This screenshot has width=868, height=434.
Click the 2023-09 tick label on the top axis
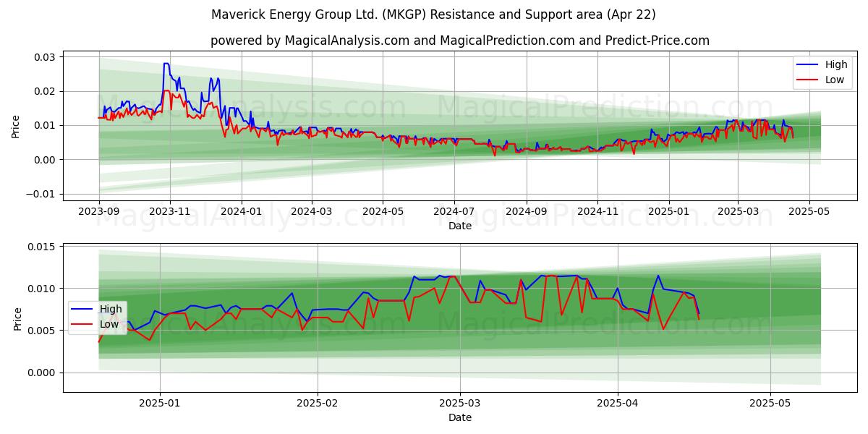point(99,213)
